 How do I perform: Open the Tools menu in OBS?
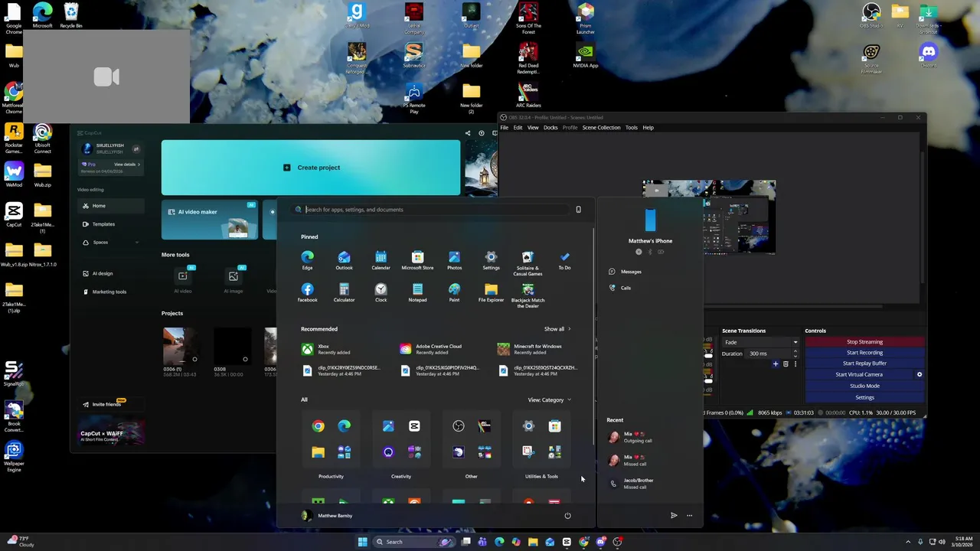(x=631, y=128)
